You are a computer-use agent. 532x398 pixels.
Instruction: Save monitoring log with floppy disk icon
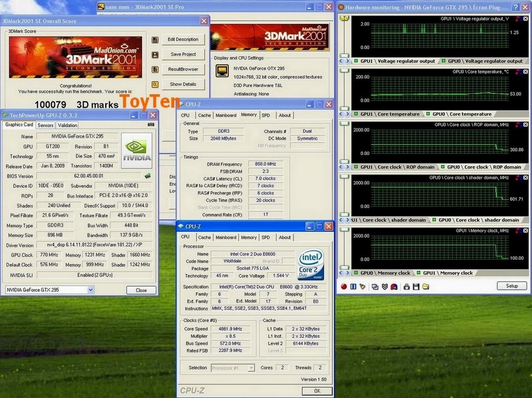pos(416,287)
